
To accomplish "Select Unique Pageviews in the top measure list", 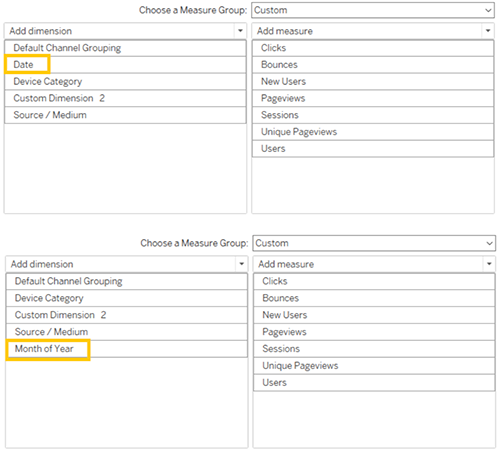I will (373, 132).
